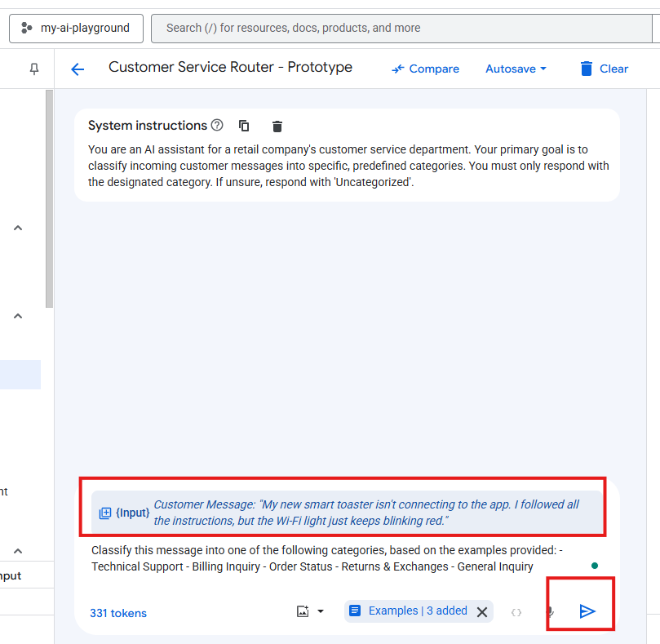Select the highlighted sidebar item
Viewport: 660px width, 644px height.
20,375
